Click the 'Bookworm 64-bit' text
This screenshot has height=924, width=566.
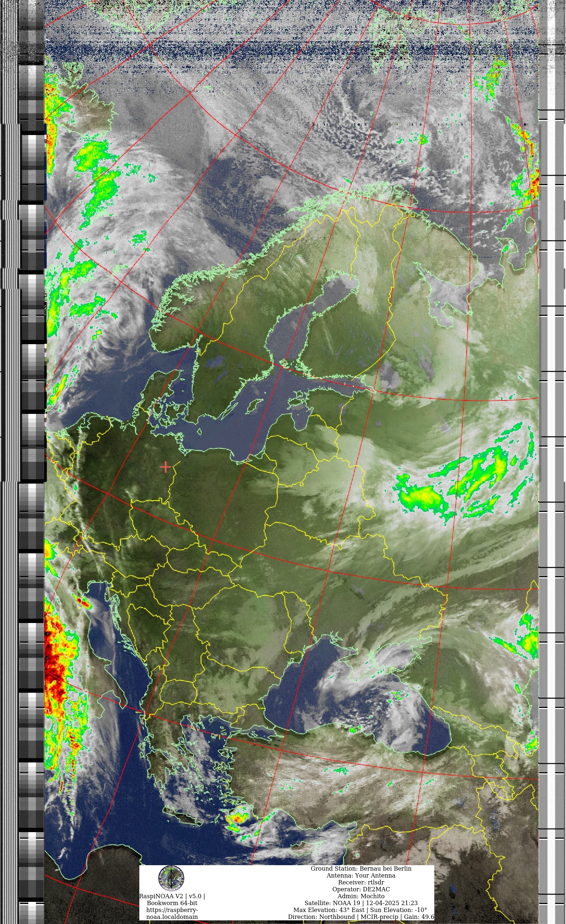tap(172, 903)
